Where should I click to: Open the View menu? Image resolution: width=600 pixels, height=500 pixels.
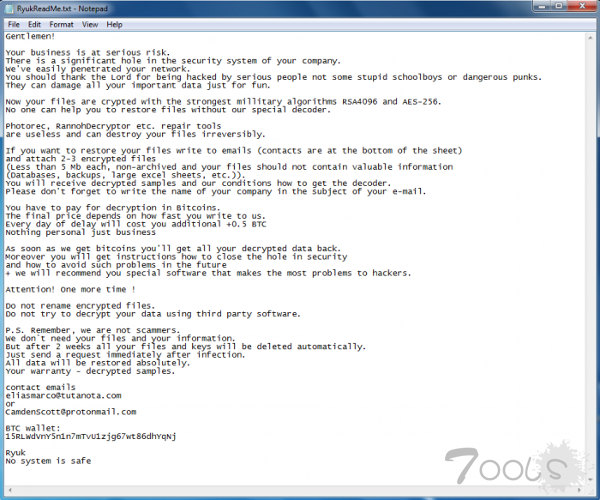click(x=90, y=24)
